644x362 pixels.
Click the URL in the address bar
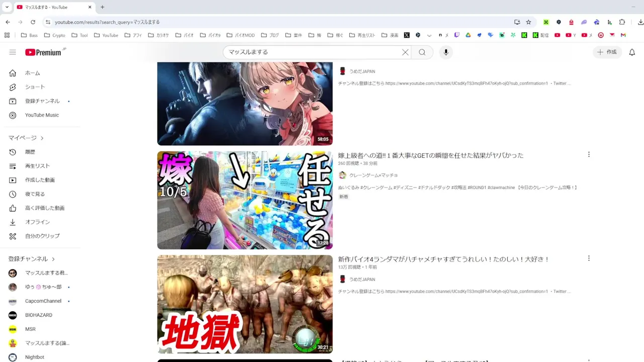click(x=107, y=22)
